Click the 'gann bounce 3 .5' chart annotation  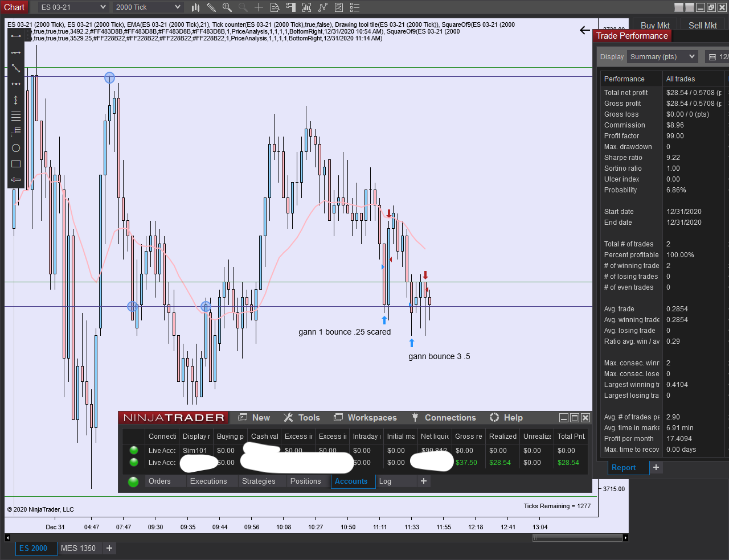(439, 357)
